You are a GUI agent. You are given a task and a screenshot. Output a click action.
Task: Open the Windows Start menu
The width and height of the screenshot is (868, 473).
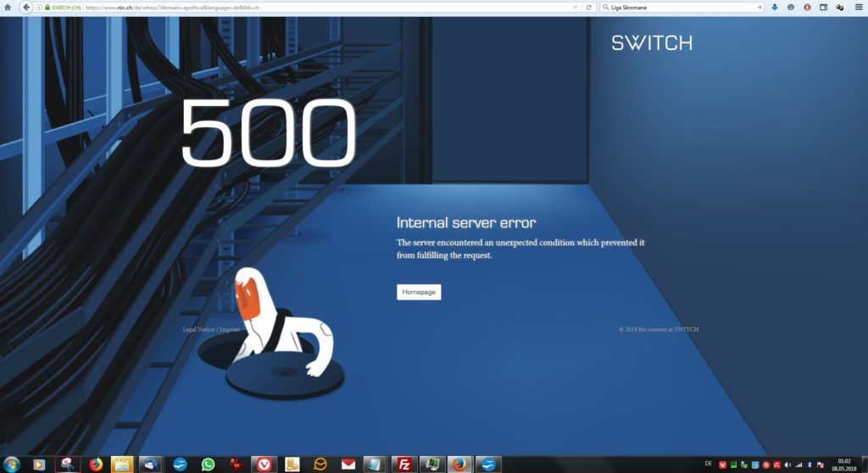(x=11, y=465)
